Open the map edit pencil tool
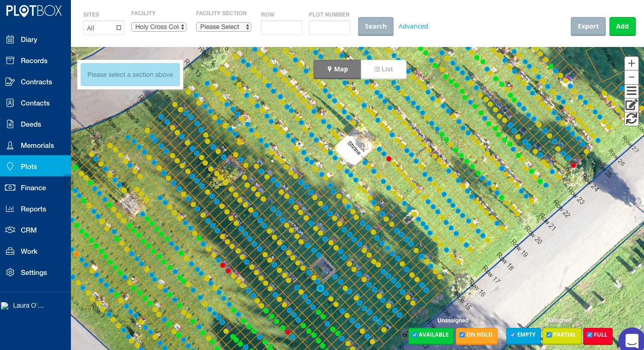 click(631, 105)
